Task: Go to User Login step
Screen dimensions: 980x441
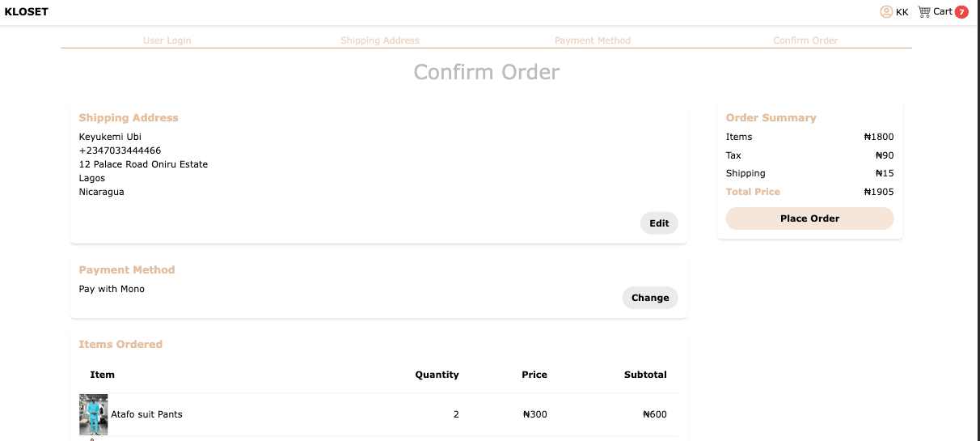Action: 167,40
